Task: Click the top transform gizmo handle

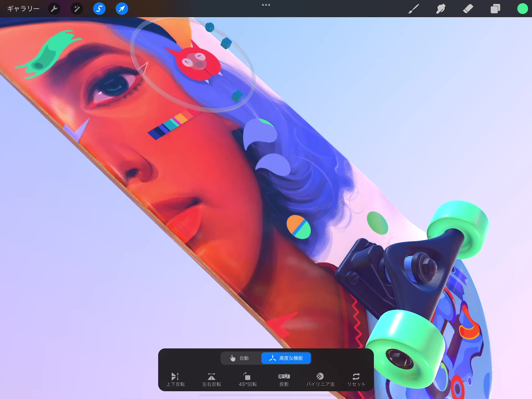Action: coord(210,27)
